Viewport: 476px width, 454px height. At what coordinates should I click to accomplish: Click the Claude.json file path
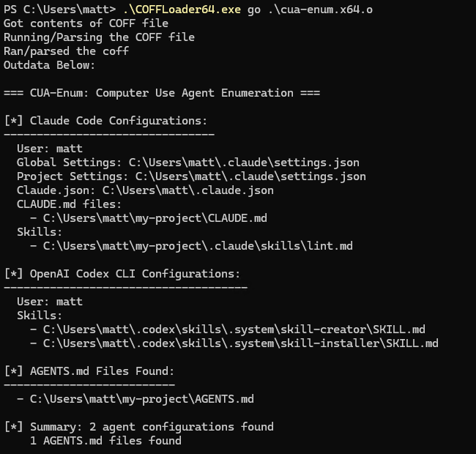(x=187, y=190)
